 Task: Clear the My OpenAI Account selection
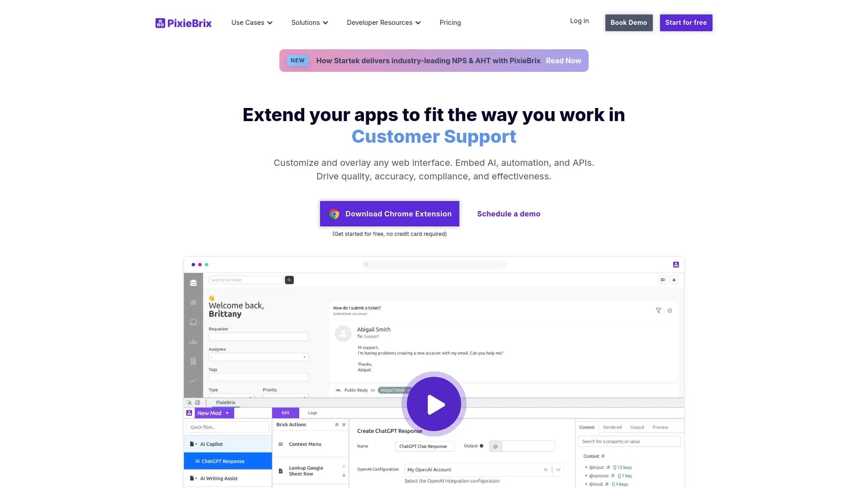point(546,470)
